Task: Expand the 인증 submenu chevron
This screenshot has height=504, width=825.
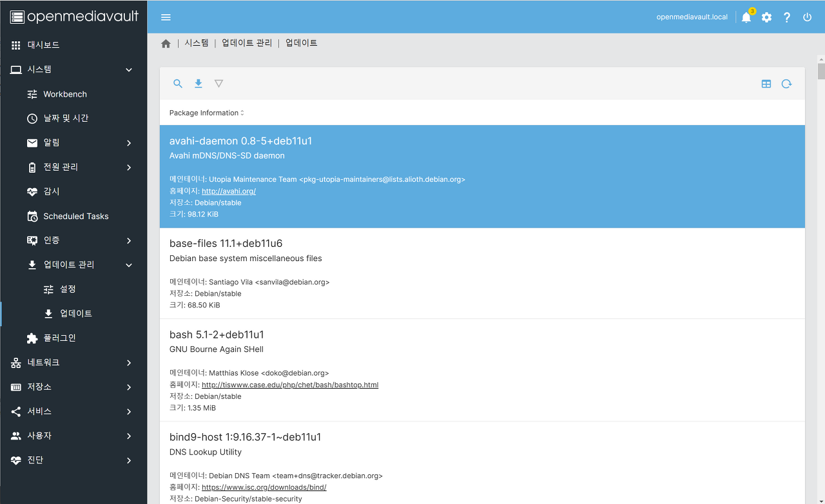Action: pyautogui.click(x=129, y=240)
